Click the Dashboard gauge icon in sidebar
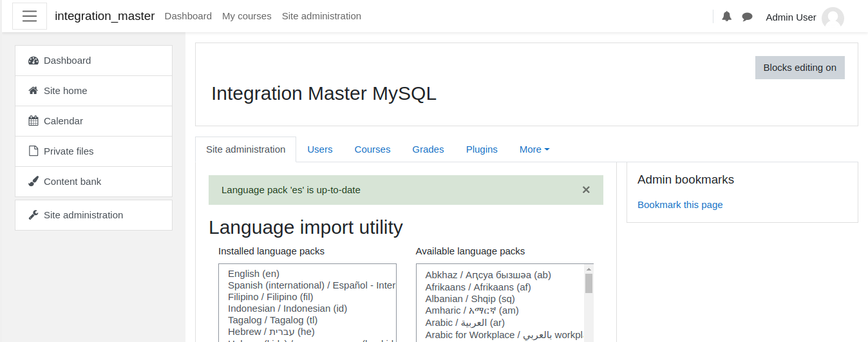868x342 pixels. [x=33, y=61]
